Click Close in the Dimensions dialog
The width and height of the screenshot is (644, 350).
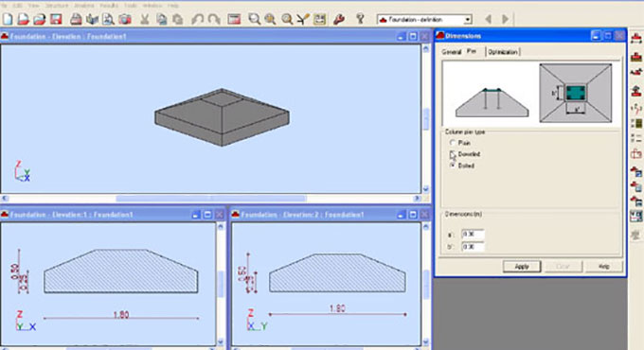point(563,267)
